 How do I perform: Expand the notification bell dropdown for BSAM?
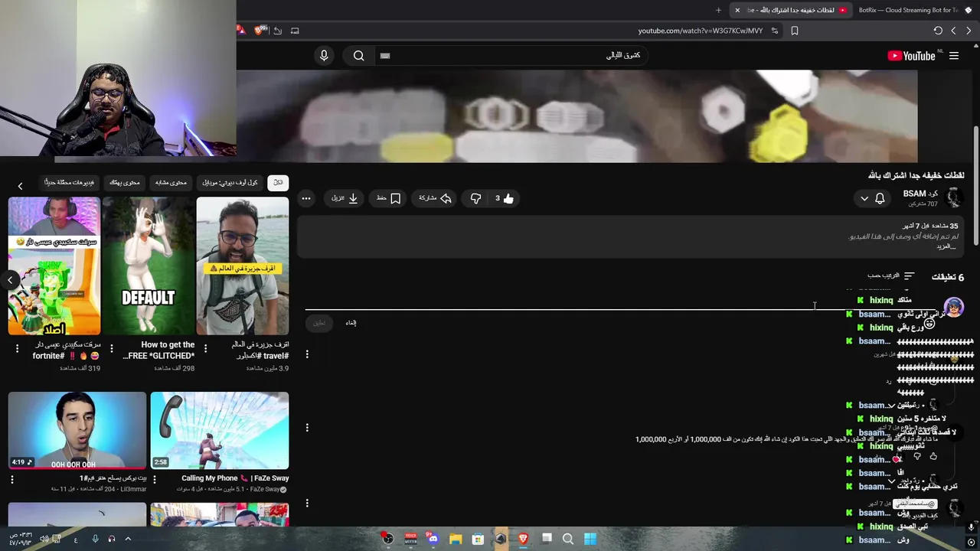click(872, 198)
